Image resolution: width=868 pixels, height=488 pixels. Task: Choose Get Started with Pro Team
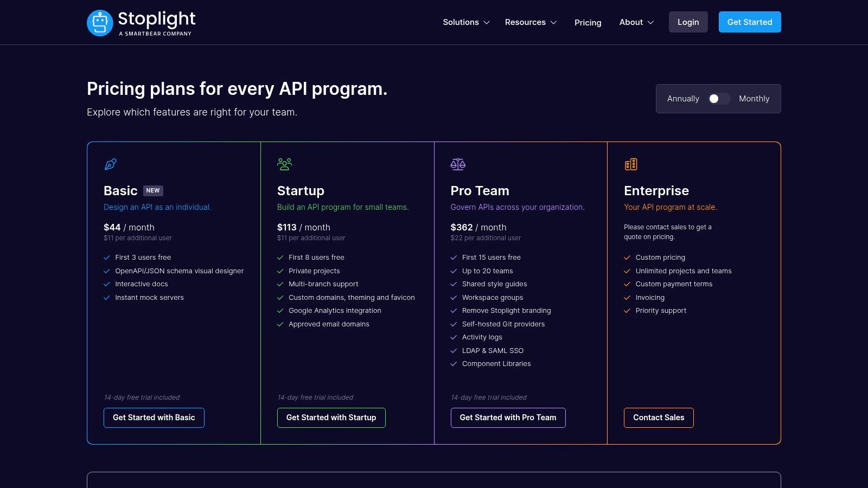pos(508,418)
